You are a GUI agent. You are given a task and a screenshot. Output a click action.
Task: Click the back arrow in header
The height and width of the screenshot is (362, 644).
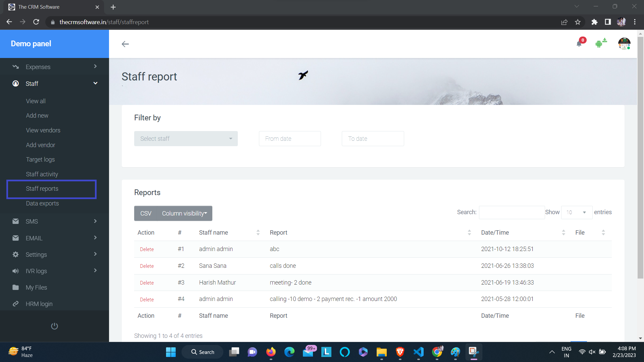tap(125, 44)
